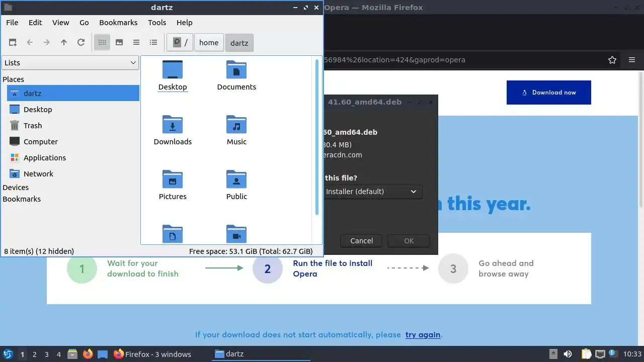Viewport: 644px width, 362px height.
Task: Switch to workspace 3
Action: click(x=47, y=354)
